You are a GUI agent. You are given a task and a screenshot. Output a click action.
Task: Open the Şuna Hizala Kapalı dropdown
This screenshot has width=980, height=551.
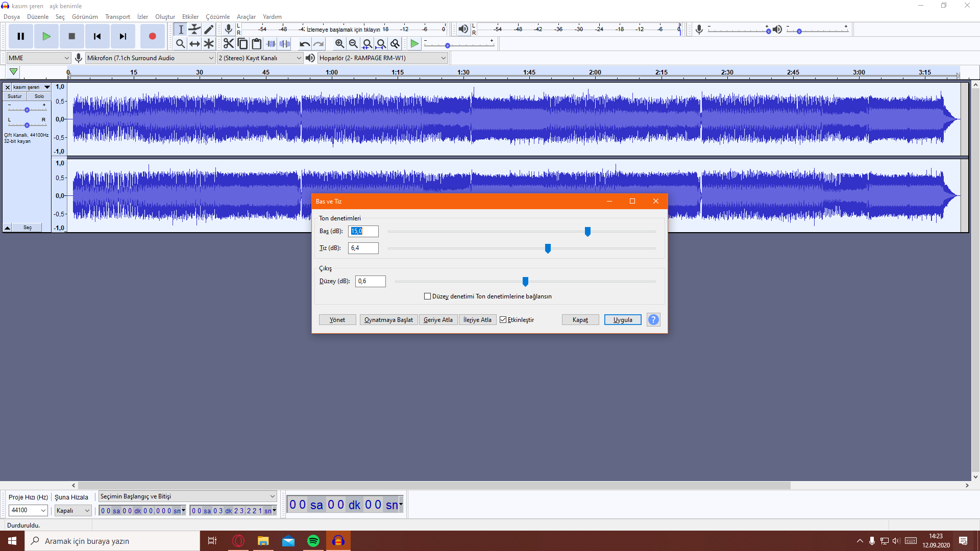point(73,510)
